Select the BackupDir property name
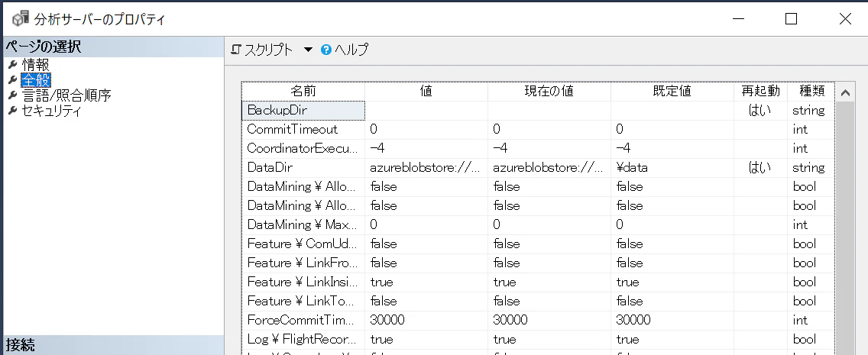The width and height of the screenshot is (868, 355). click(x=303, y=111)
